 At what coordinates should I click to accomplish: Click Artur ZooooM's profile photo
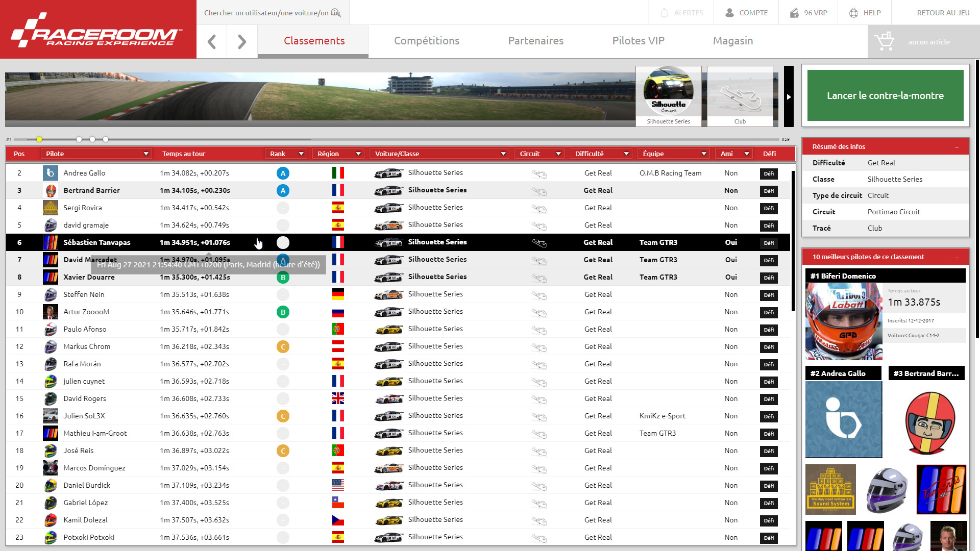point(50,312)
